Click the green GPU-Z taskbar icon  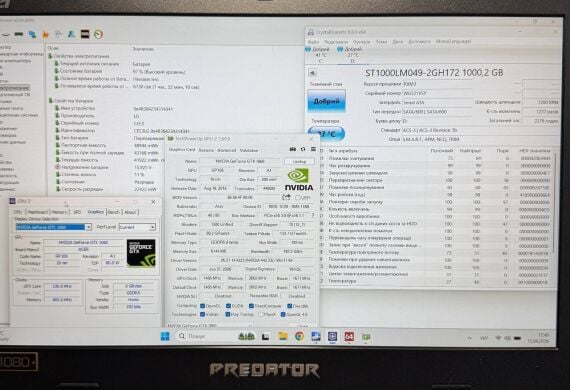[x=366, y=337]
